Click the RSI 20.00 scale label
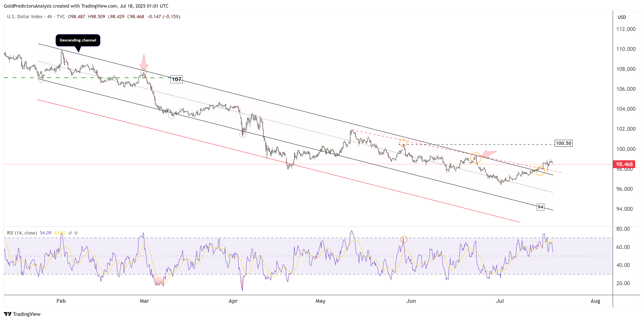 tap(623, 284)
